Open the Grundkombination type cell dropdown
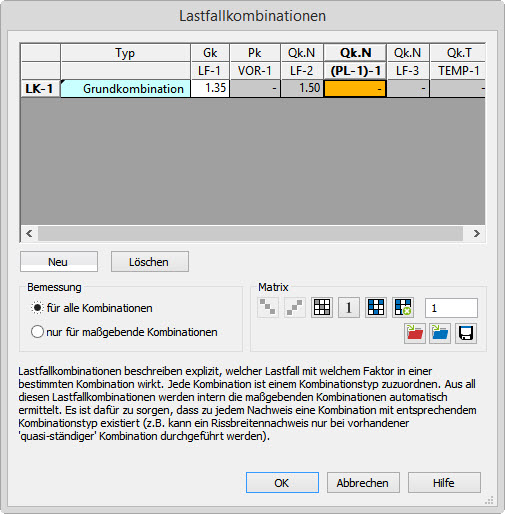 (126, 89)
